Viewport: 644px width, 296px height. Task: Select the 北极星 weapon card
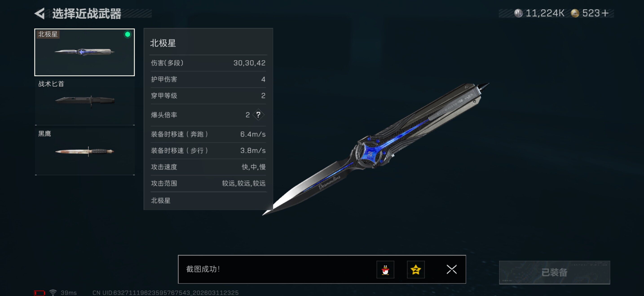coord(84,52)
